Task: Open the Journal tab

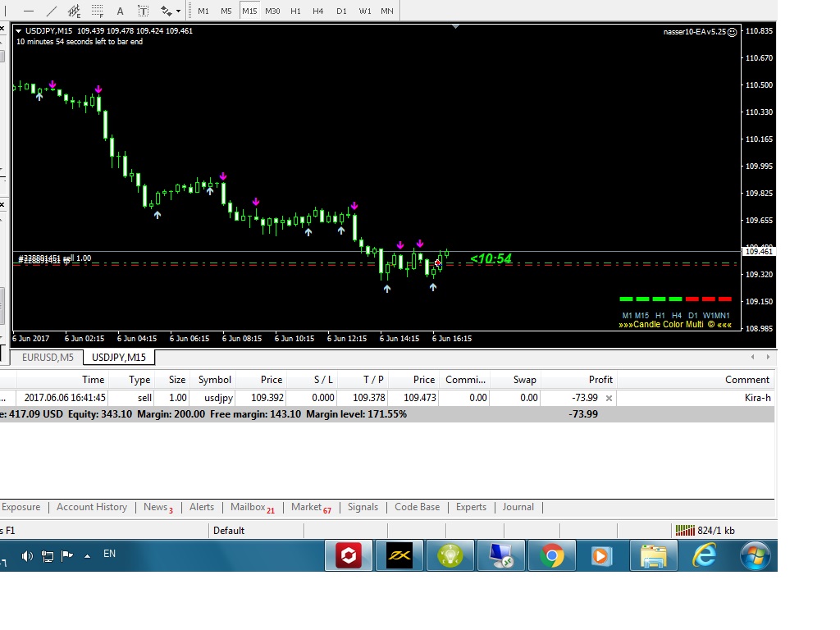Action: tap(518, 507)
